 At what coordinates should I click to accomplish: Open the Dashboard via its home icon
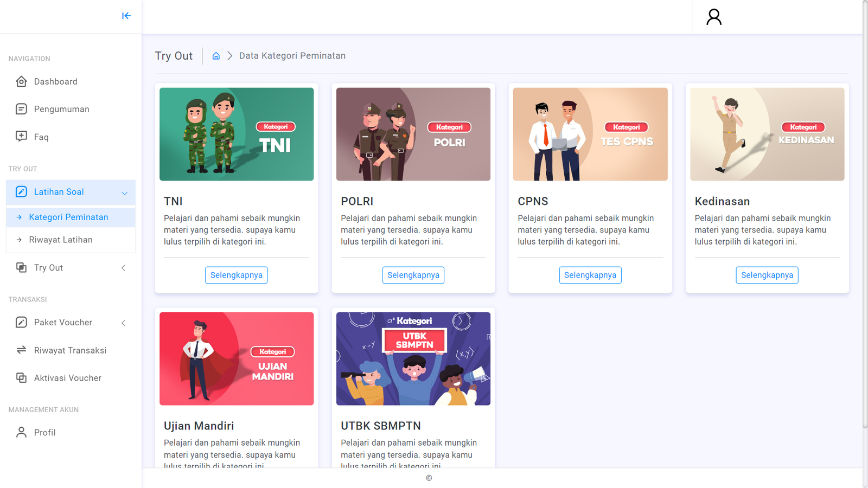[x=21, y=81]
